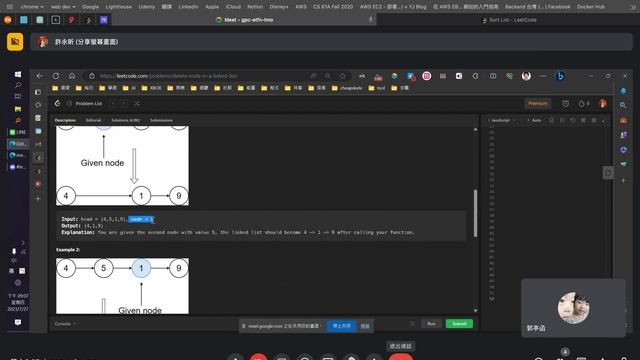Switch to Submissions tab

click(161, 120)
